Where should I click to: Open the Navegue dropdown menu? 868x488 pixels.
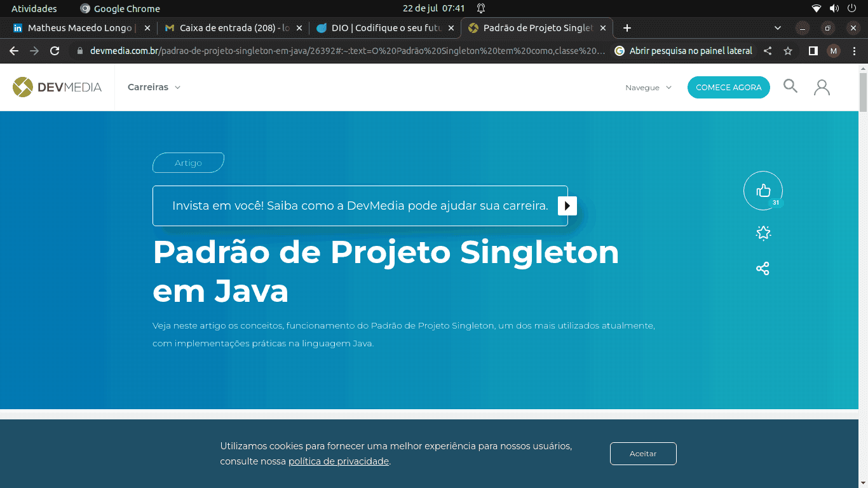pos(647,88)
